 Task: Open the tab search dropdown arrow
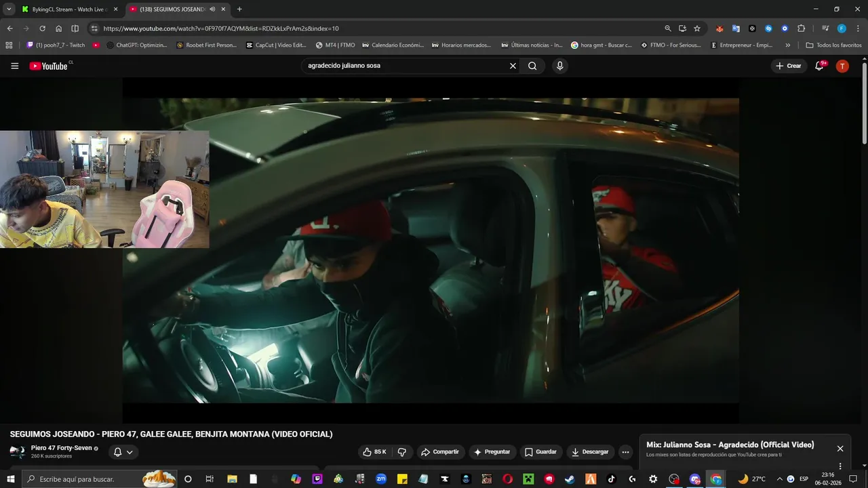coord(8,9)
